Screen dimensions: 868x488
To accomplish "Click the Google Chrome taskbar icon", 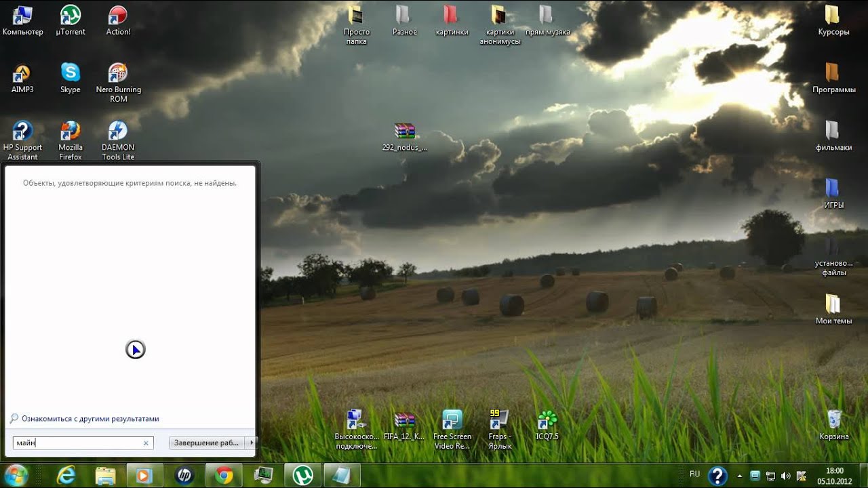I will click(224, 475).
